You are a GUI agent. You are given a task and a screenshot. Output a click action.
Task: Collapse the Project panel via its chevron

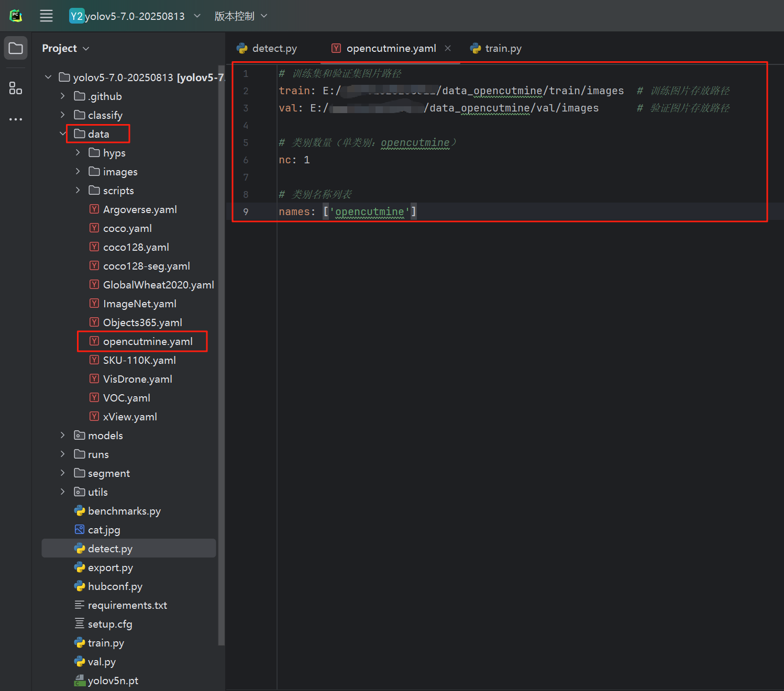(86, 48)
